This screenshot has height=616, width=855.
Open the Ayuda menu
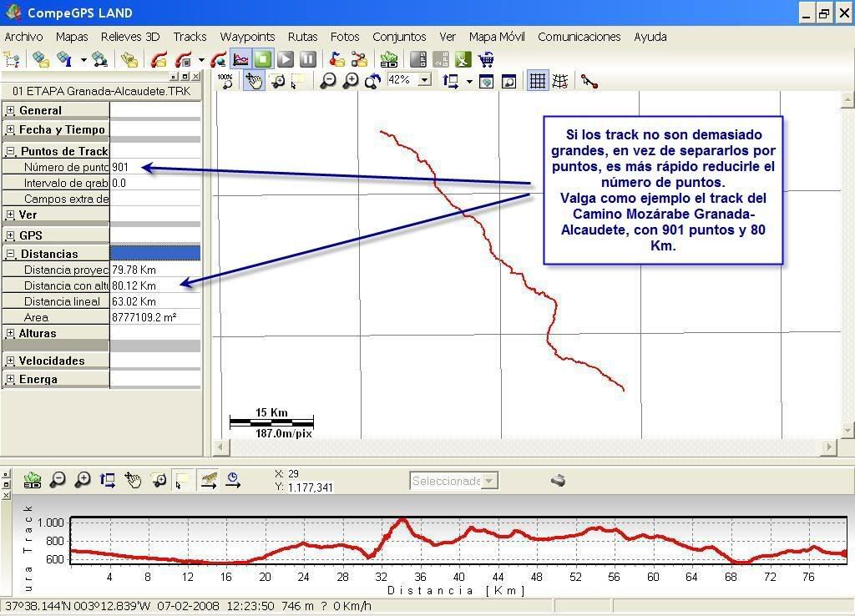[650, 37]
